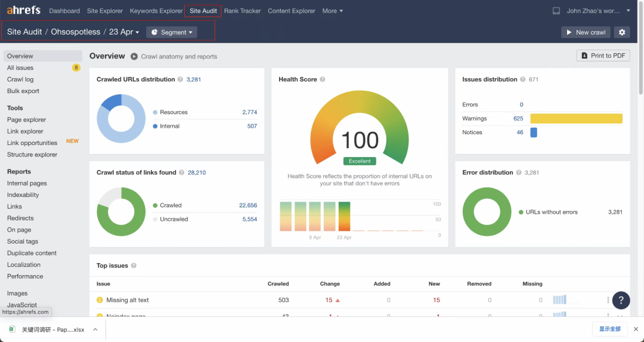The height and width of the screenshot is (342, 644).
Task: Click the Print to PDF button
Action: pyautogui.click(x=603, y=56)
